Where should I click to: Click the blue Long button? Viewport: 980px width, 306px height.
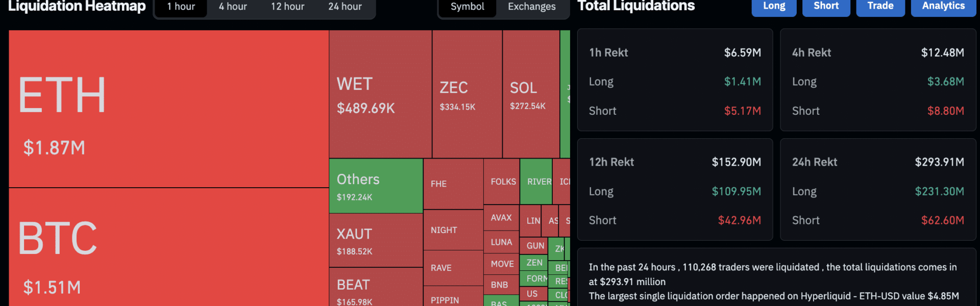(x=774, y=7)
